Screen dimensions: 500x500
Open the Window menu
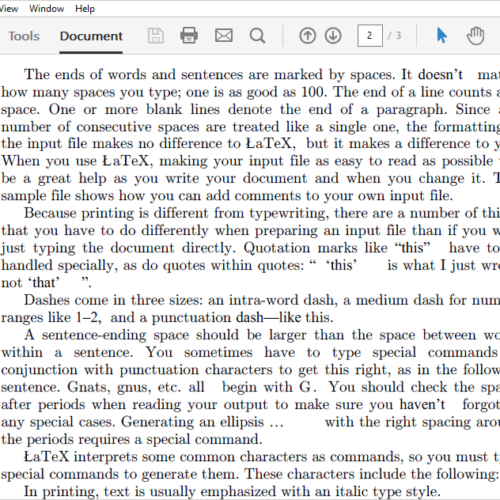[46, 9]
